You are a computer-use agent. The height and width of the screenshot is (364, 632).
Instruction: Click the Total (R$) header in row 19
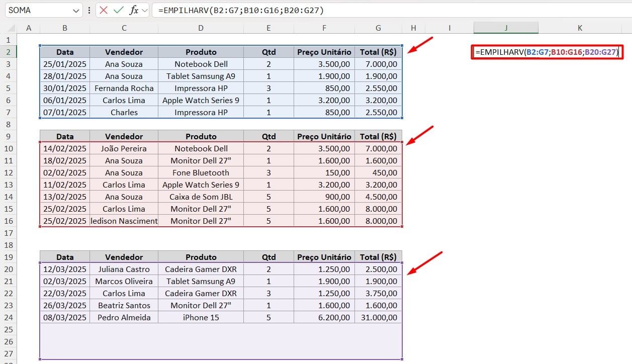(378, 257)
